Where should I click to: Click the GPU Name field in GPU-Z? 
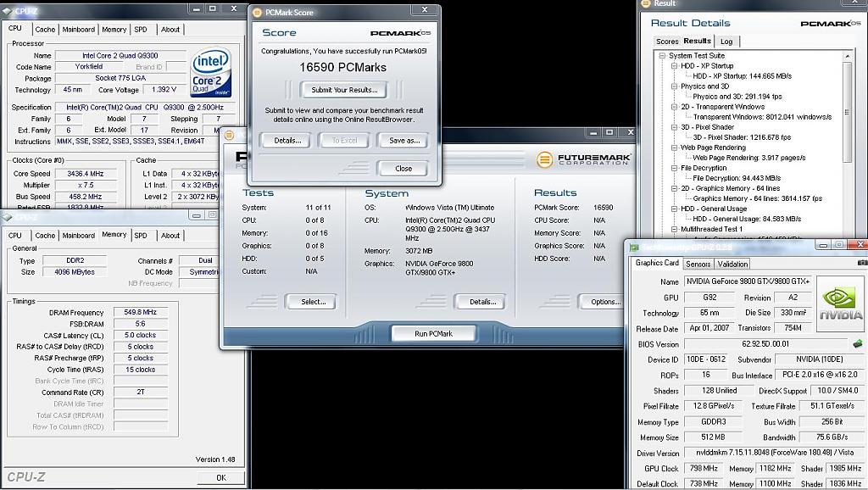tap(748, 281)
